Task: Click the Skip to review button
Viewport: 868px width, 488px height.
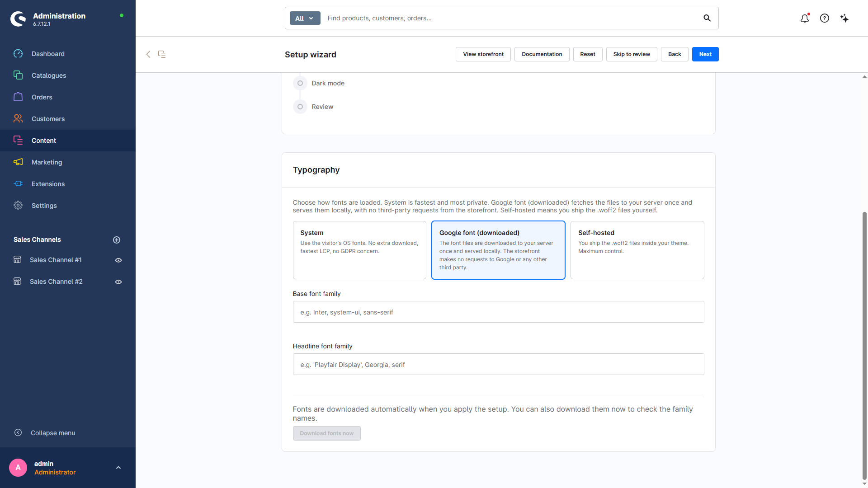Action: click(x=632, y=54)
